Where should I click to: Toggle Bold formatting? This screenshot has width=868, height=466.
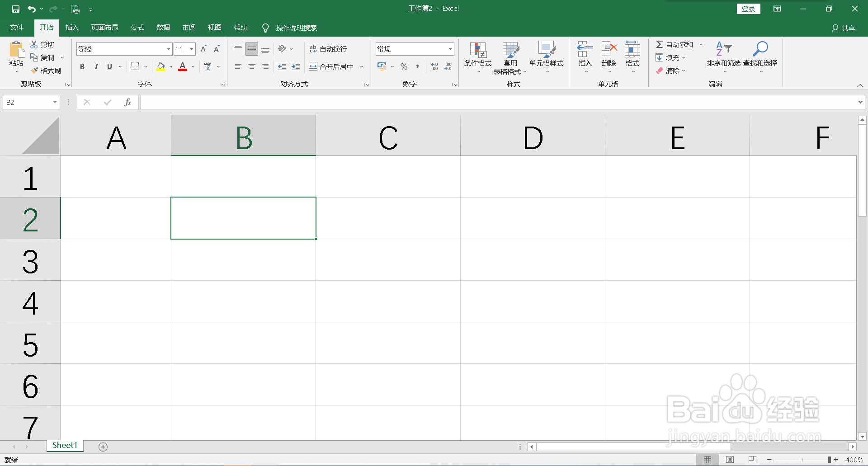82,66
